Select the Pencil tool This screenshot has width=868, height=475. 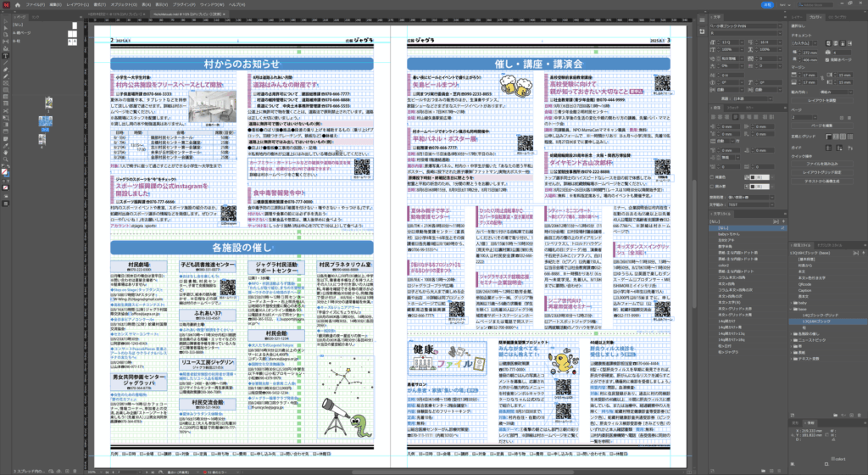6,76
